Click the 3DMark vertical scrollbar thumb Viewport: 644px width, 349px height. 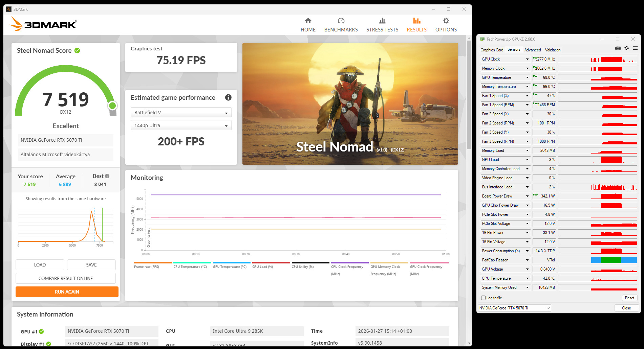click(469, 95)
